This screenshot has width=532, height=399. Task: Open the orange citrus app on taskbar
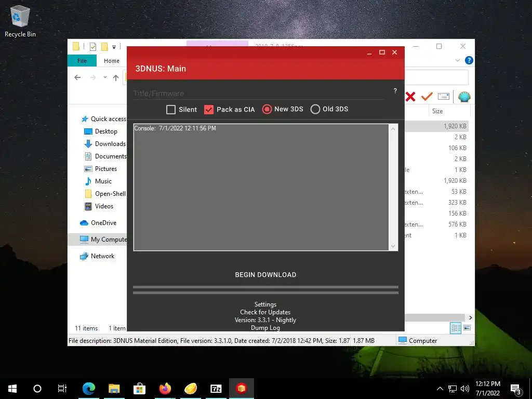tap(190, 389)
